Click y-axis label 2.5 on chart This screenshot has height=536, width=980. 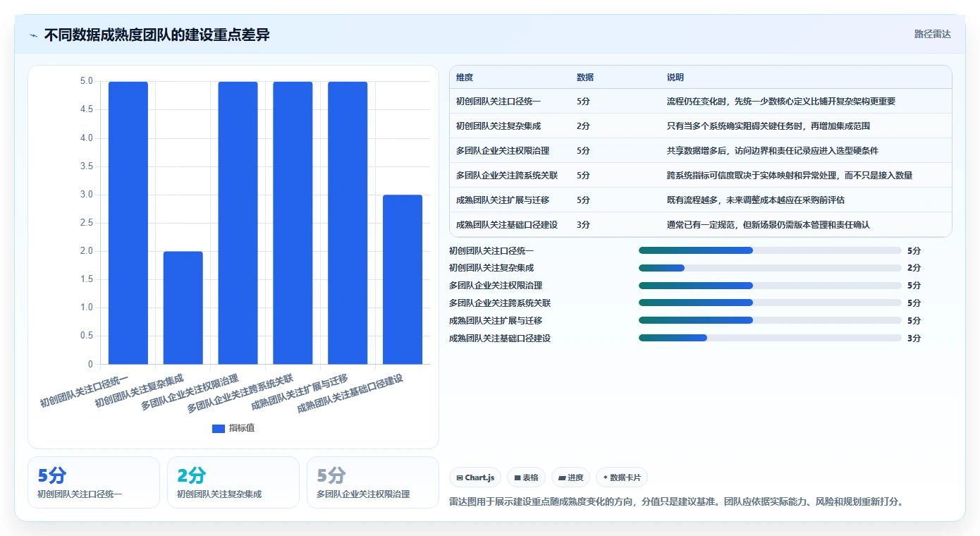click(86, 223)
